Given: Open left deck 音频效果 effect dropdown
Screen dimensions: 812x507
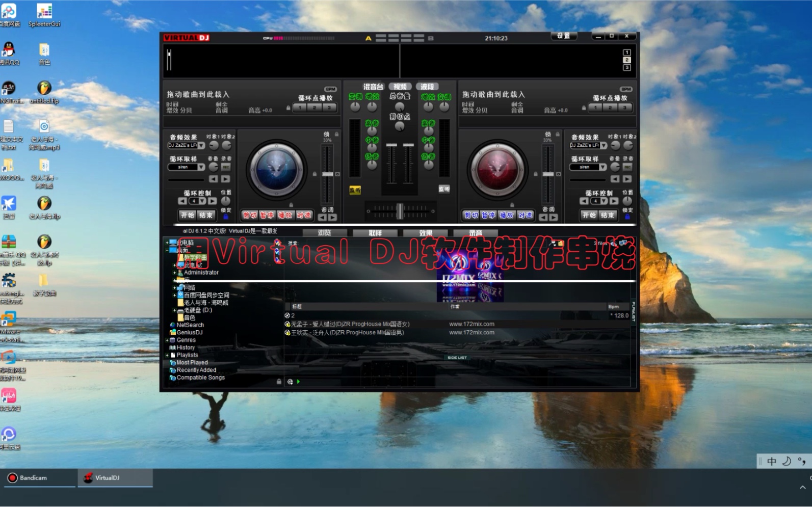Looking at the screenshot, I should pyautogui.click(x=201, y=146).
